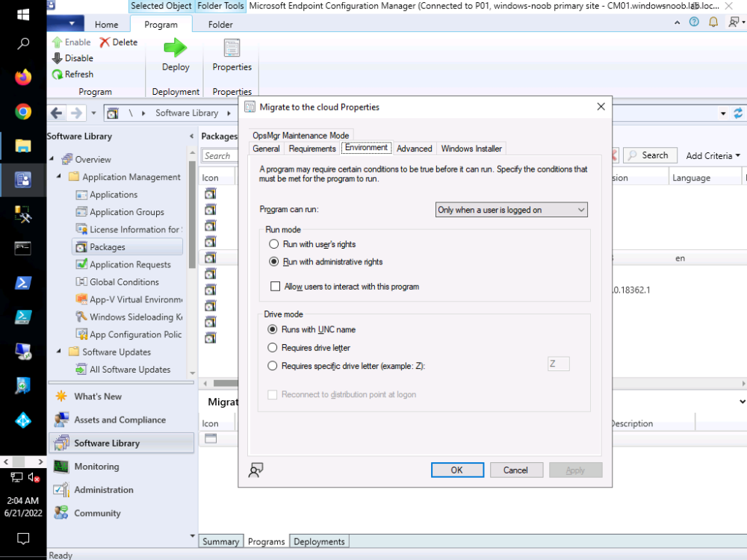Open the Summary tab at the bottom
Screen dimensions: 747x560
[220, 541]
